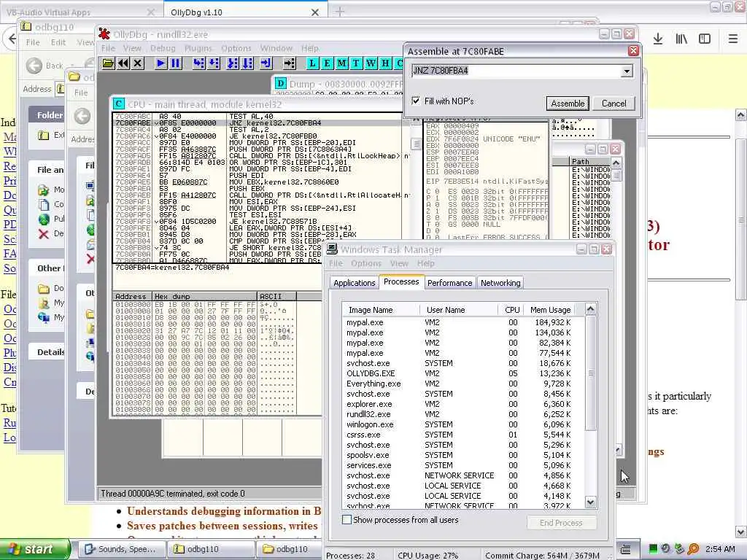Check Show processes from all users
This screenshot has width=747, height=560.
[347, 519]
